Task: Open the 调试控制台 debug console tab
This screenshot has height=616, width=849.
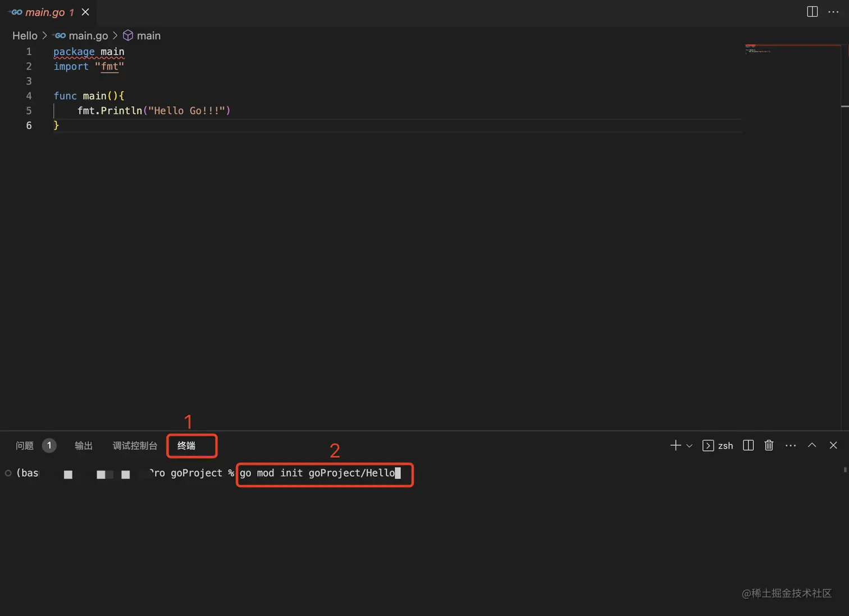Action: click(135, 445)
